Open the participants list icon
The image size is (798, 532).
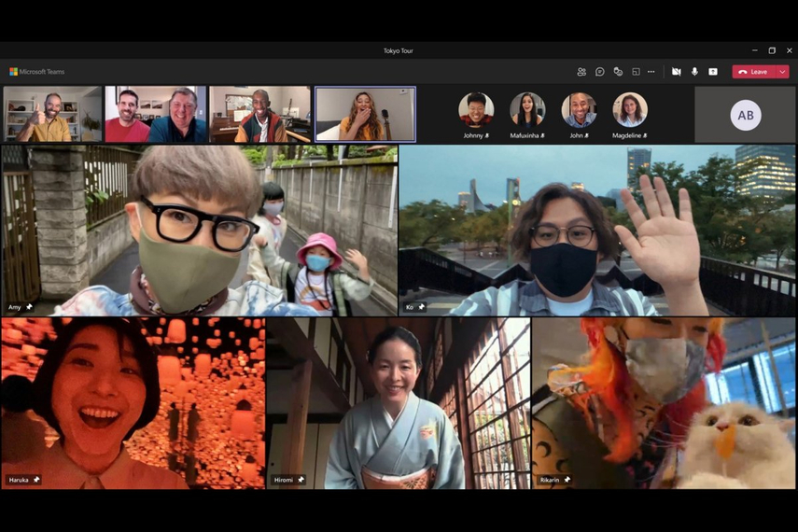pyautogui.click(x=581, y=72)
